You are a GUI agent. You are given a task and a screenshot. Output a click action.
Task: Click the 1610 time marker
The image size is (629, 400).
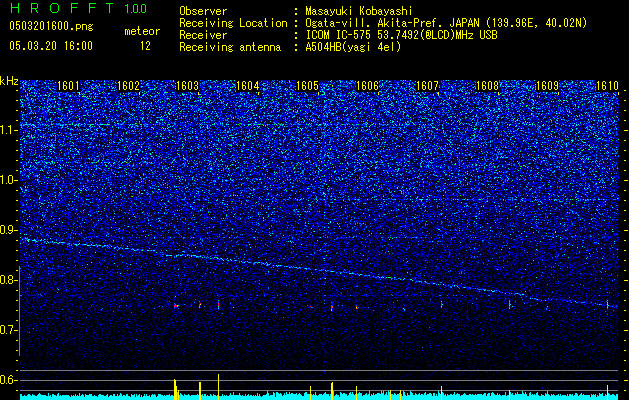click(607, 86)
